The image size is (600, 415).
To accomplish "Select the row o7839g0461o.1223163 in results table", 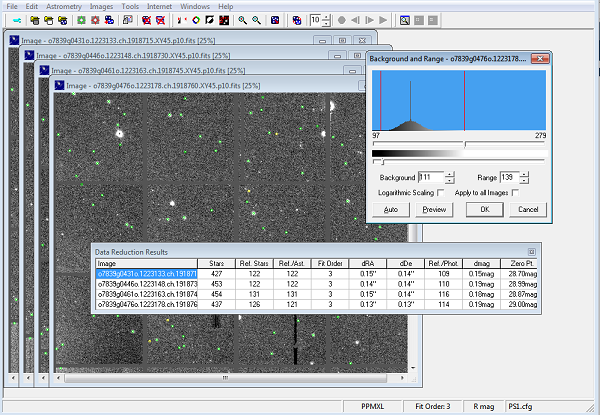I will (316, 294).
